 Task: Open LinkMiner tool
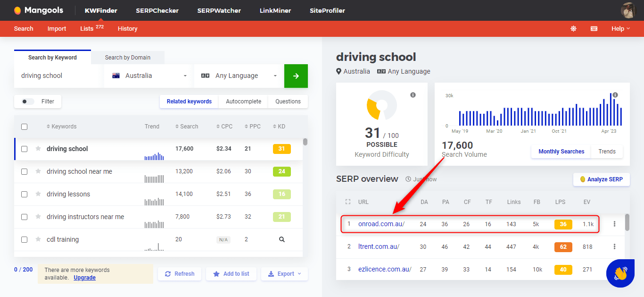(x=275, y=10)
